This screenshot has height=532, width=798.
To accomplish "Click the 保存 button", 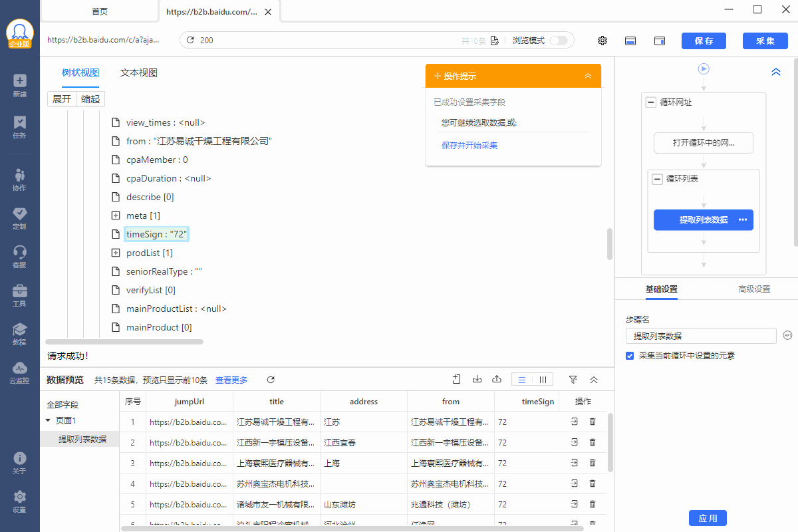I will (704, 41).
